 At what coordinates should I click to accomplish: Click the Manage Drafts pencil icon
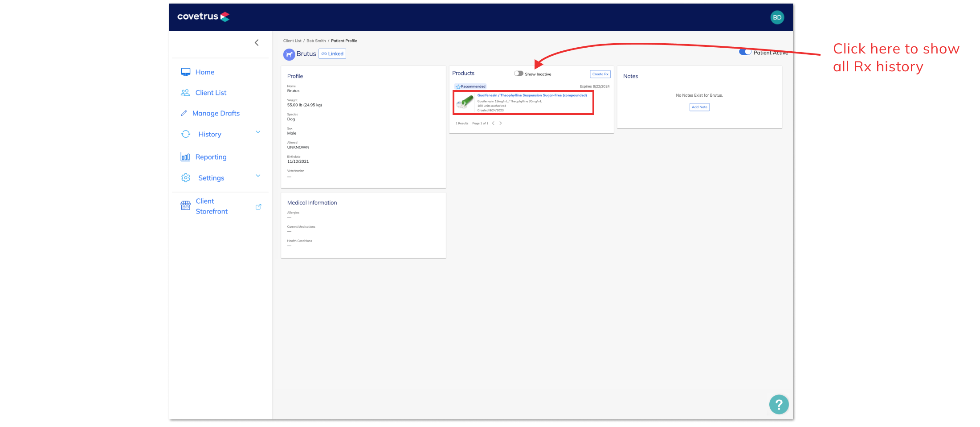(184, 113)
